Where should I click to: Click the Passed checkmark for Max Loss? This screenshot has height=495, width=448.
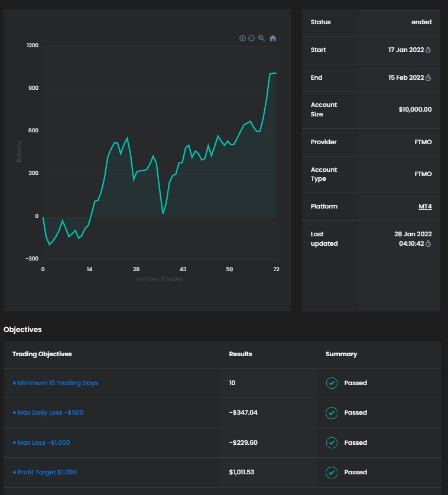click(x=332, y=442)
